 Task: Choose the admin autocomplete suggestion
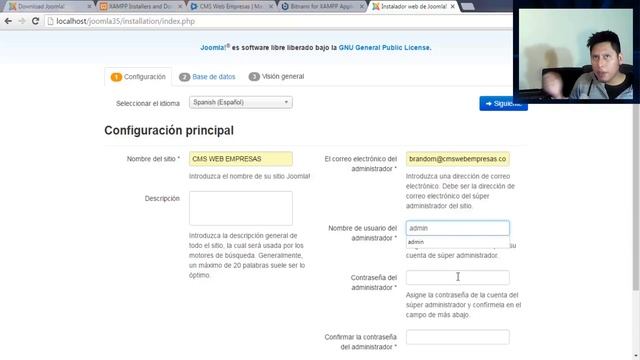click(x=458, y=242)
